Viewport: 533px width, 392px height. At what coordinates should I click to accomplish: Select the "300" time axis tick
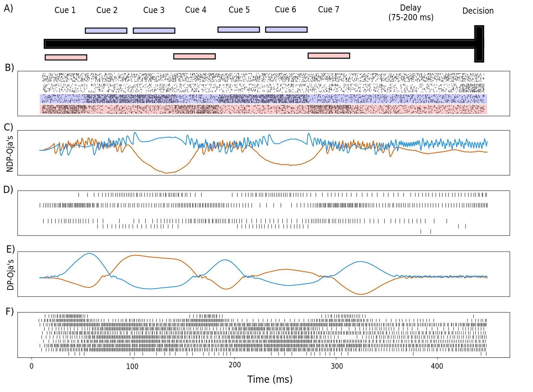point(337,366)
